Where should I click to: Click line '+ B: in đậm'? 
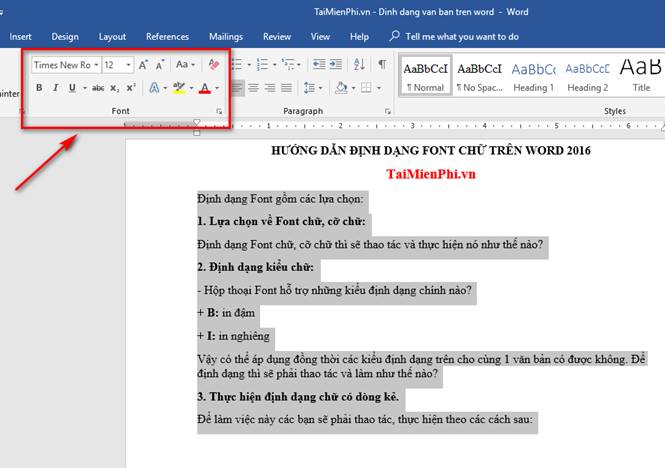tap(226, 313)
